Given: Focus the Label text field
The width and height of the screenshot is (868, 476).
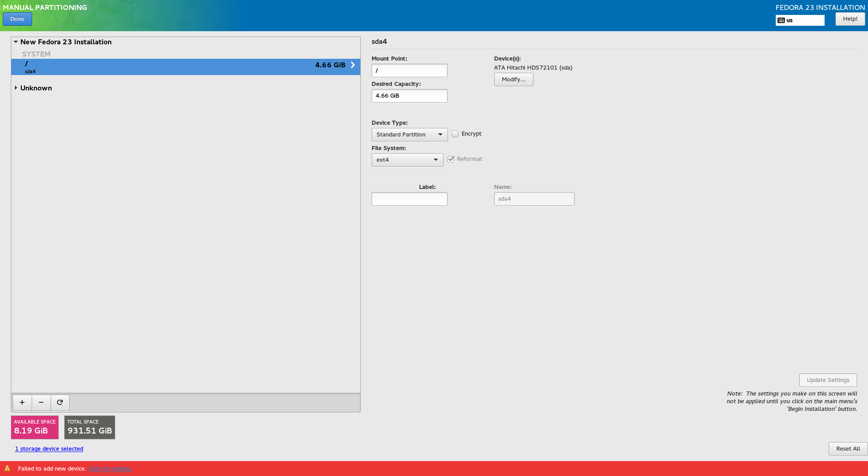Looking at the screenshot, I should 409,199.
